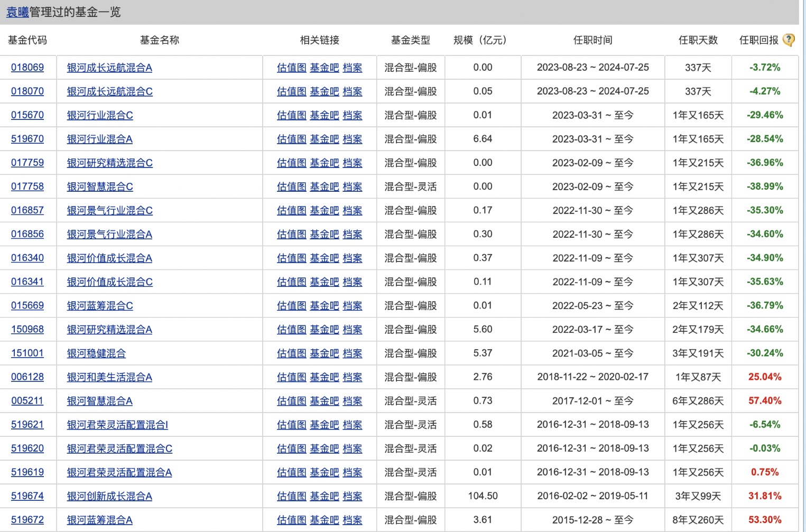Viewport: 806px width, 532px height.
Task: Open 基金吧 link for 银河价值成长混合A
Action: pyautogui.click(x=324, y=258)
